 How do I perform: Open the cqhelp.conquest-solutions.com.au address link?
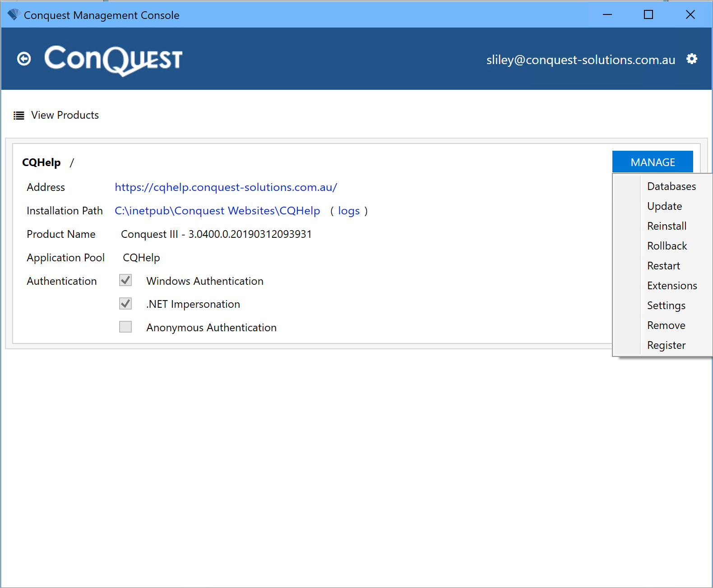[226, 187]
